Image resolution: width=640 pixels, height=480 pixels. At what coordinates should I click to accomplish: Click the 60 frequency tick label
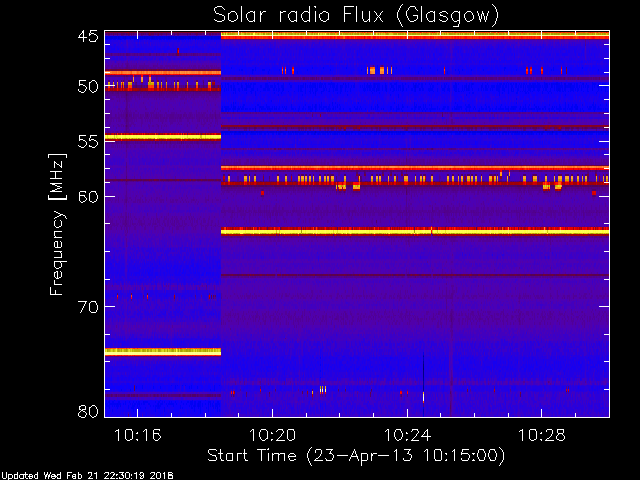tap(88, 197)
